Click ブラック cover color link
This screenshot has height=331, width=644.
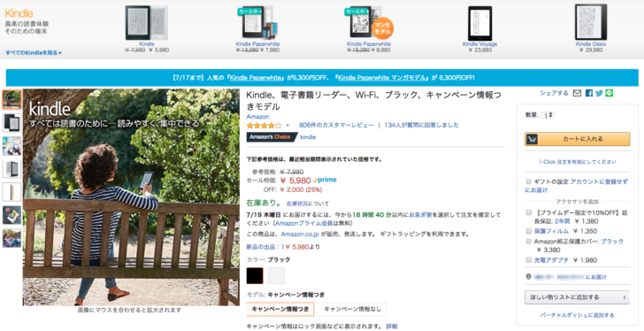point(612,242)
